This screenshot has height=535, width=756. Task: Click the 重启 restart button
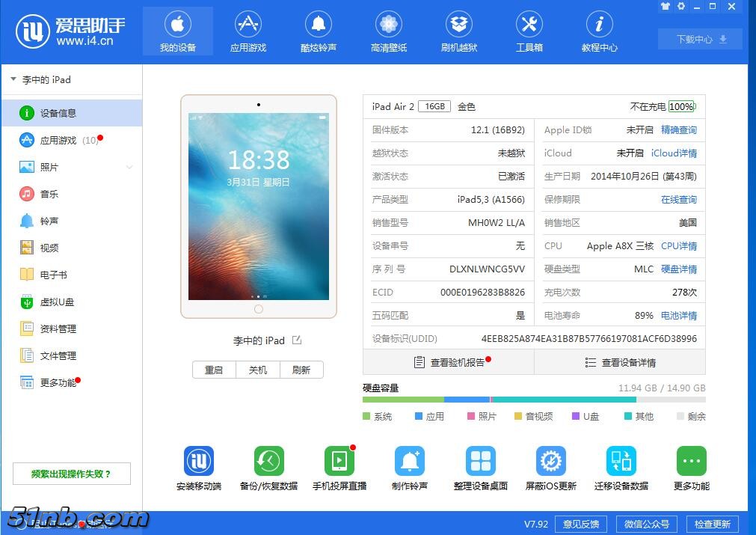[214, 370]
